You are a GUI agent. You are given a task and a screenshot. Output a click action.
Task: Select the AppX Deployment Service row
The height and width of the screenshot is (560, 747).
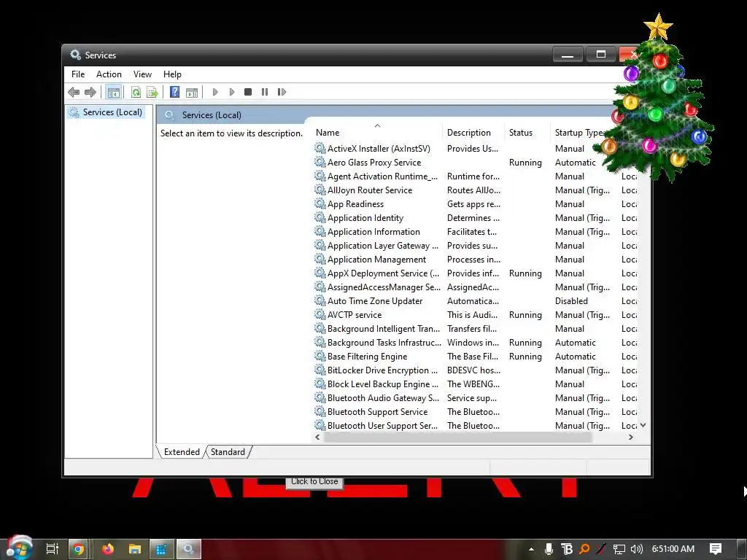pyautogui.click(x=476, y=273)
